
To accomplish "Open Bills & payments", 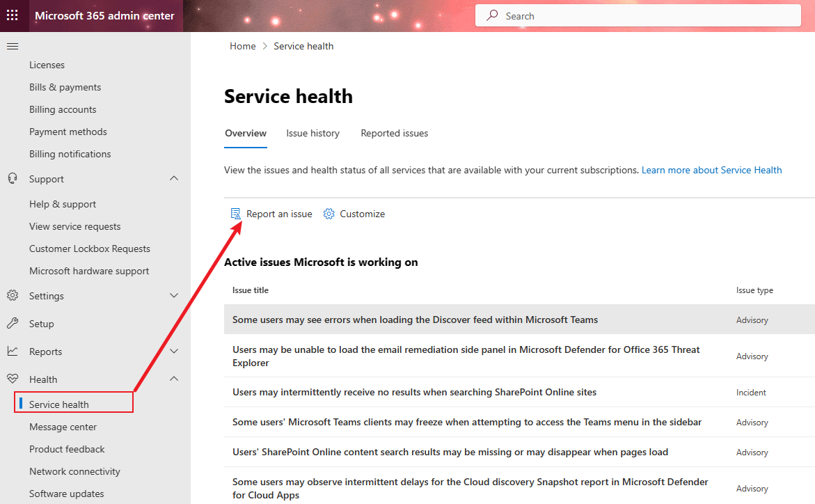I will 65,88.
